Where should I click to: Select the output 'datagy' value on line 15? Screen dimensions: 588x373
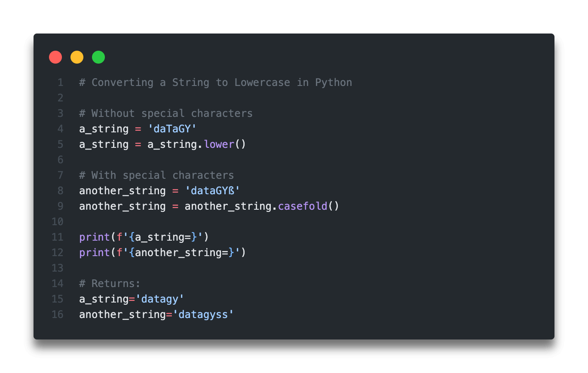pyautogui.click(x=160, y=299)
